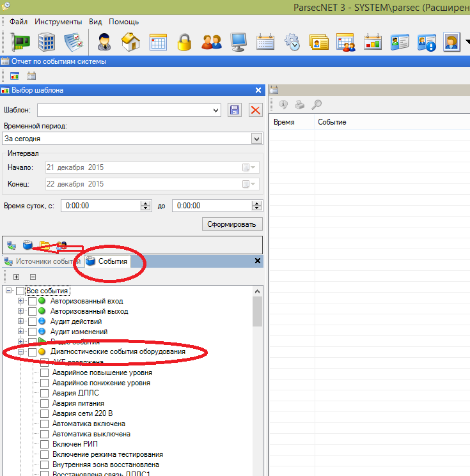Collapse the Все события tree node

(x=9, y=291)
